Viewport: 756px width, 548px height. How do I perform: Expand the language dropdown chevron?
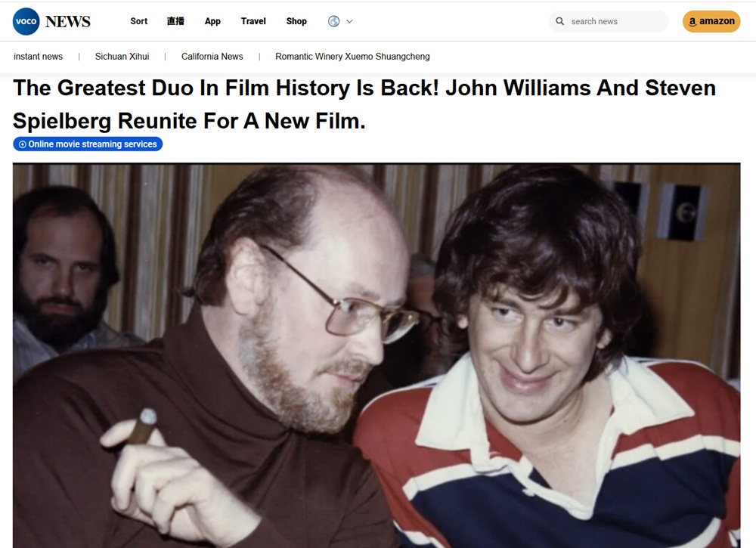(349, 21)
